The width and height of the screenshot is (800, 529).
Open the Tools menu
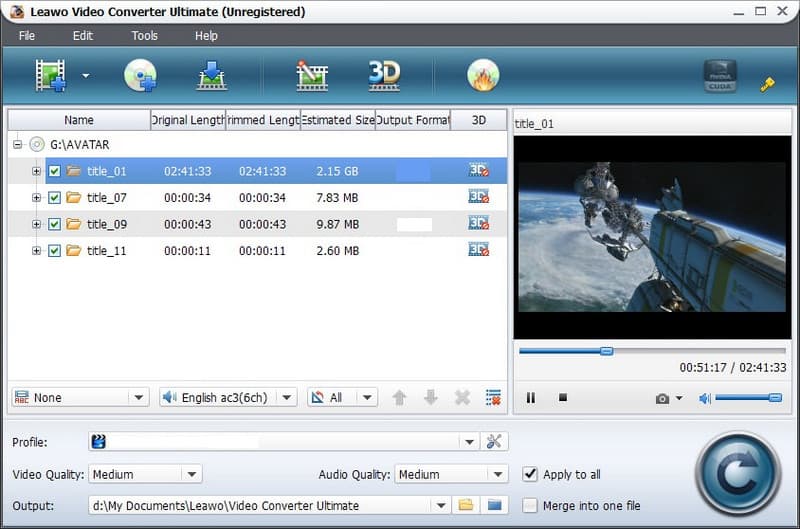coord(145,36)
